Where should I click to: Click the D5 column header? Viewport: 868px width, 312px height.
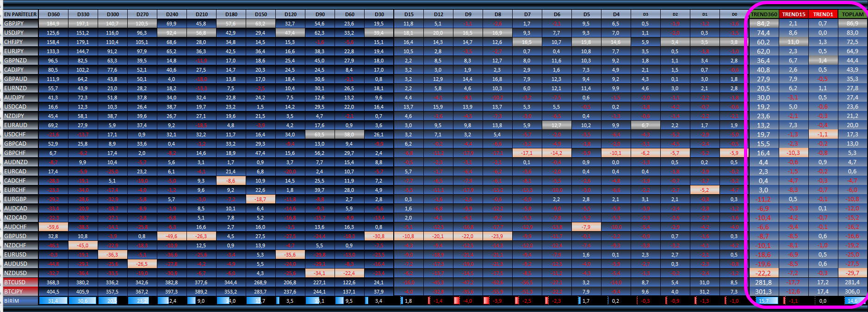click(x=586, y=14)
